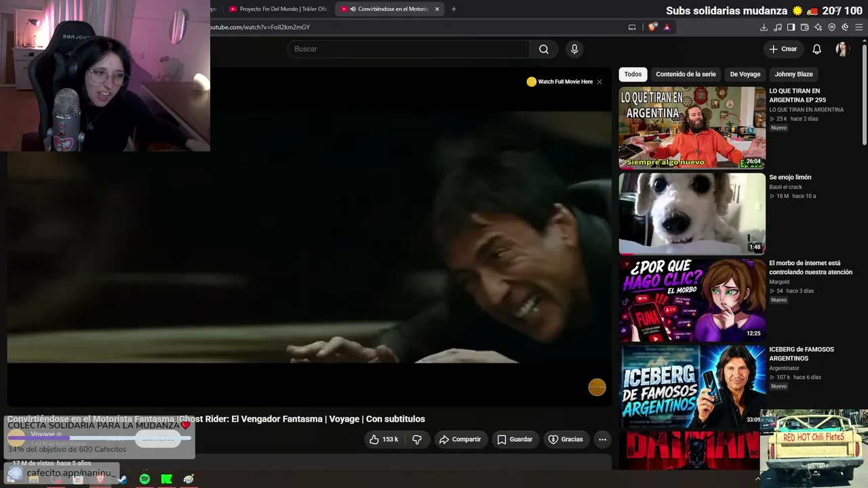
Task: Close the Watch Full Movie Here card
Action: click(599, 82)
